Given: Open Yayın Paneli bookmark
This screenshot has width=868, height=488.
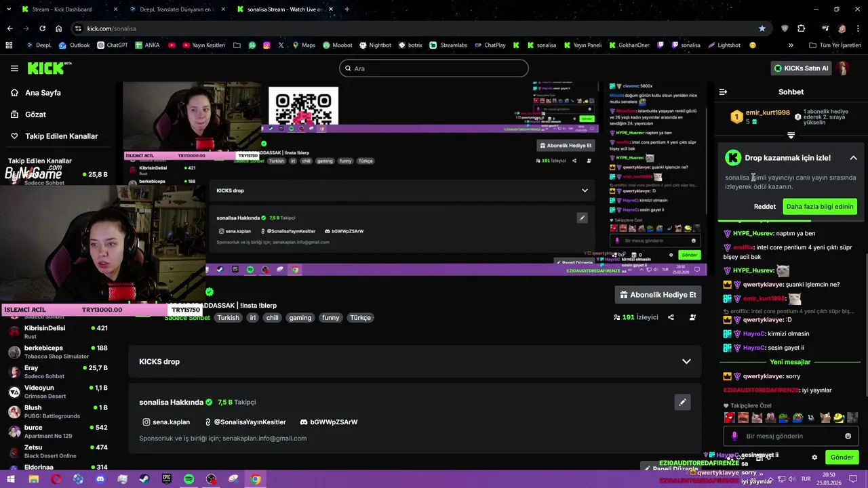Looking at the screenshot, I should tap(582, 45).
